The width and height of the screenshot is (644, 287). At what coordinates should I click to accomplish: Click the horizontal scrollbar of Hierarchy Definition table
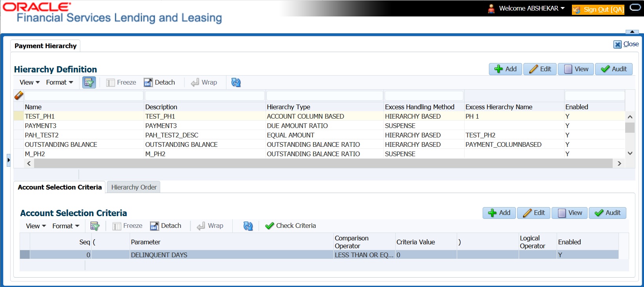coord(324,163)
